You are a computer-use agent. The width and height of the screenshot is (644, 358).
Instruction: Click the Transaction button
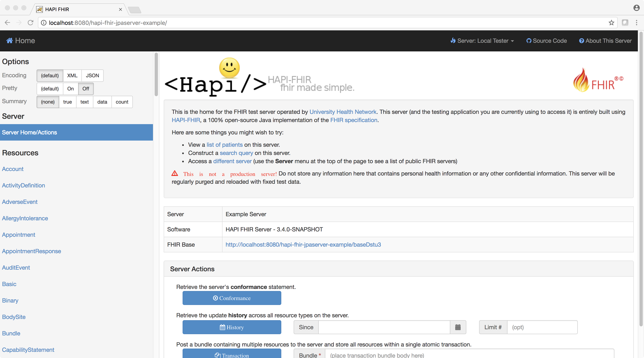pos(232,354)
